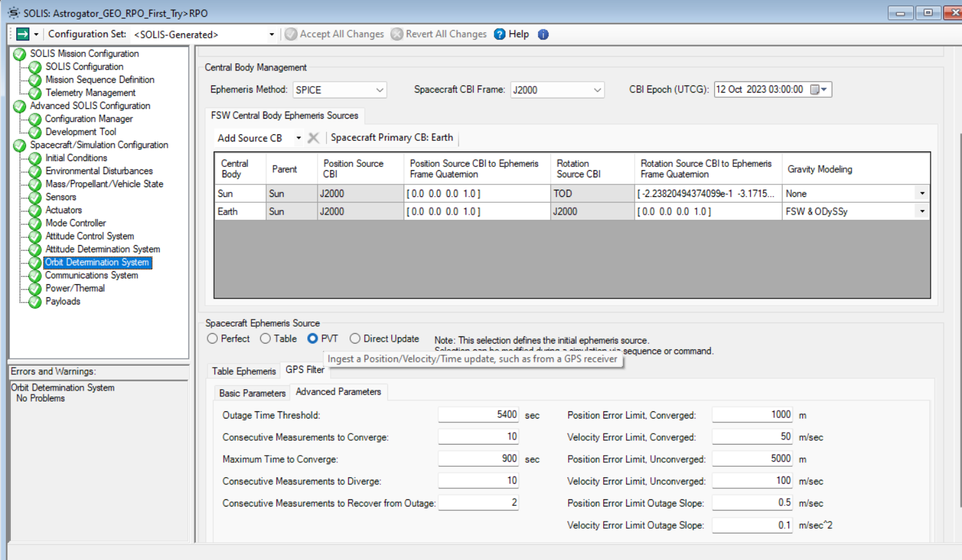Switch to the Table Ephemeris tab
This screenshot has width=962, height=560.
pyautogui.click(x=243, y=370)
